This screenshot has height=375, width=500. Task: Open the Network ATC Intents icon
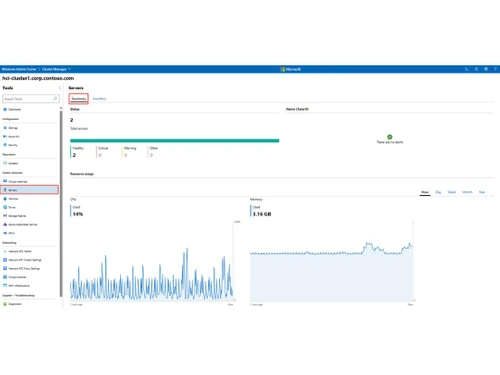[5, 251]
